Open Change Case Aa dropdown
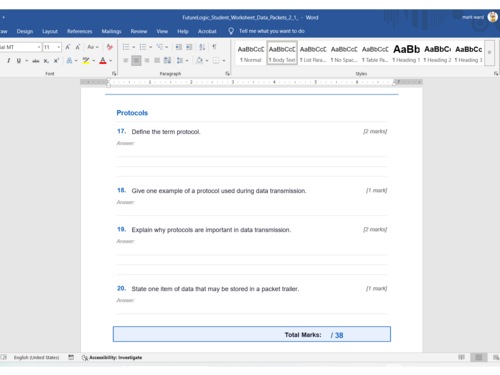Viewport: 500px width, 375px height. (x=93, y=47)
